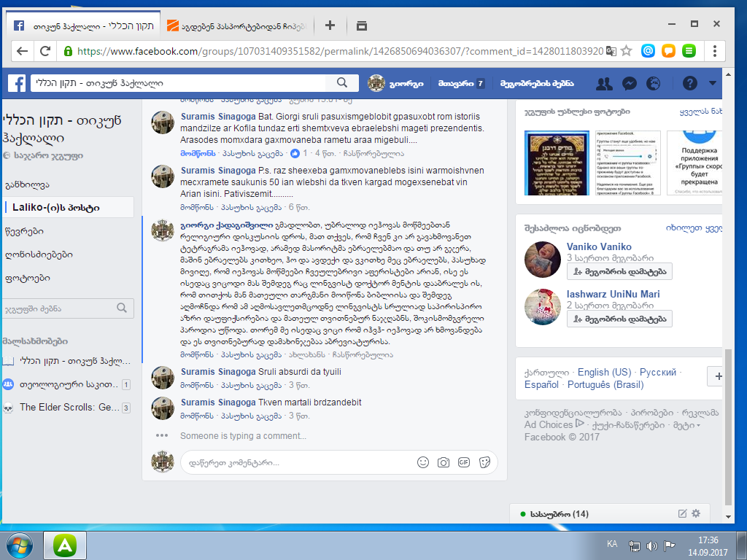
Task: Click the like thumb icon showing 1
Action: coord(295,153)
